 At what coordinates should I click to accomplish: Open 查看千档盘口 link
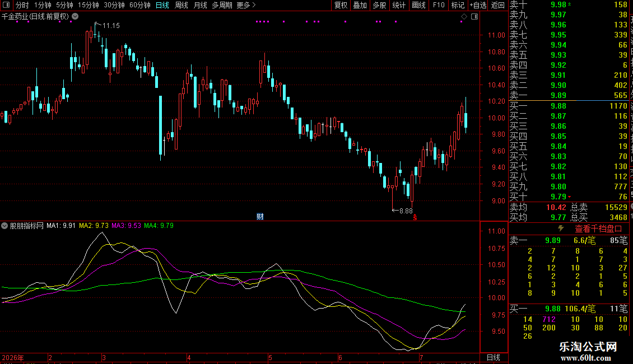[x=598, y=229]
